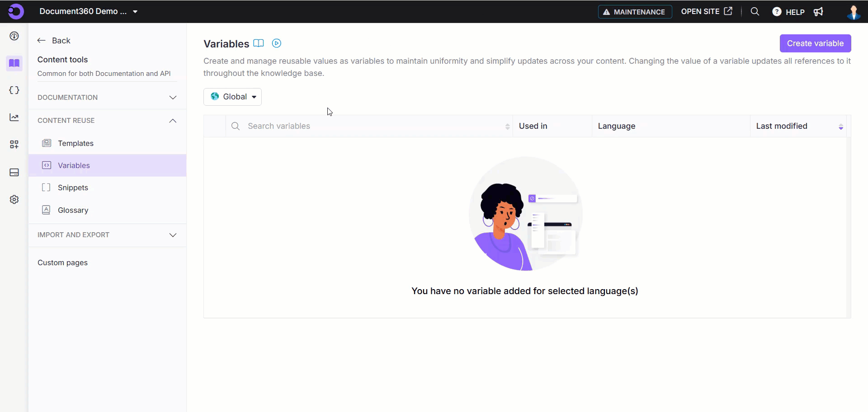Image resolution: width=868 pixels, height=412 pixels.
Task: Open the announcements megaphone icon
Action: click(x=819, y=12)
